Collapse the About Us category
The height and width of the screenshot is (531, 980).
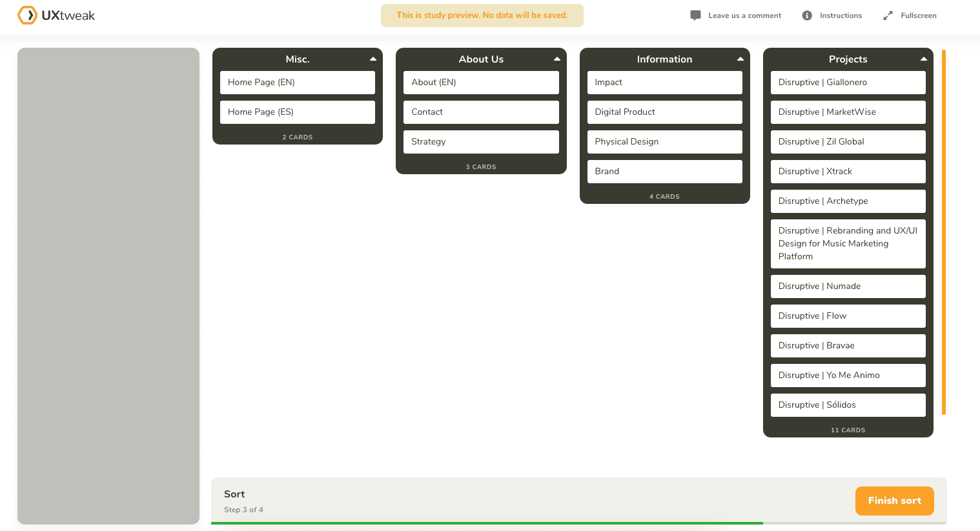point(557,59)
